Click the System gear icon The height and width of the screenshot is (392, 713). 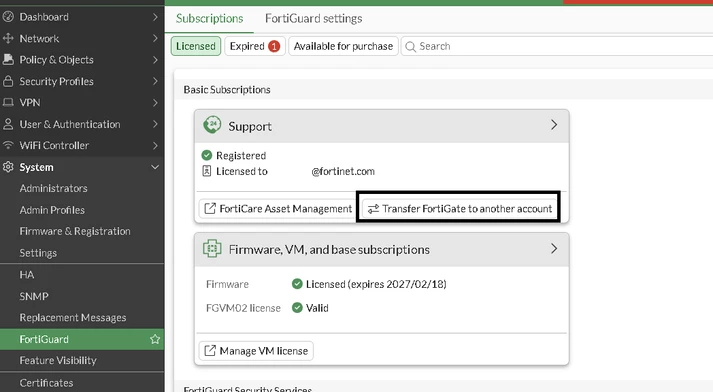point(8,167)
